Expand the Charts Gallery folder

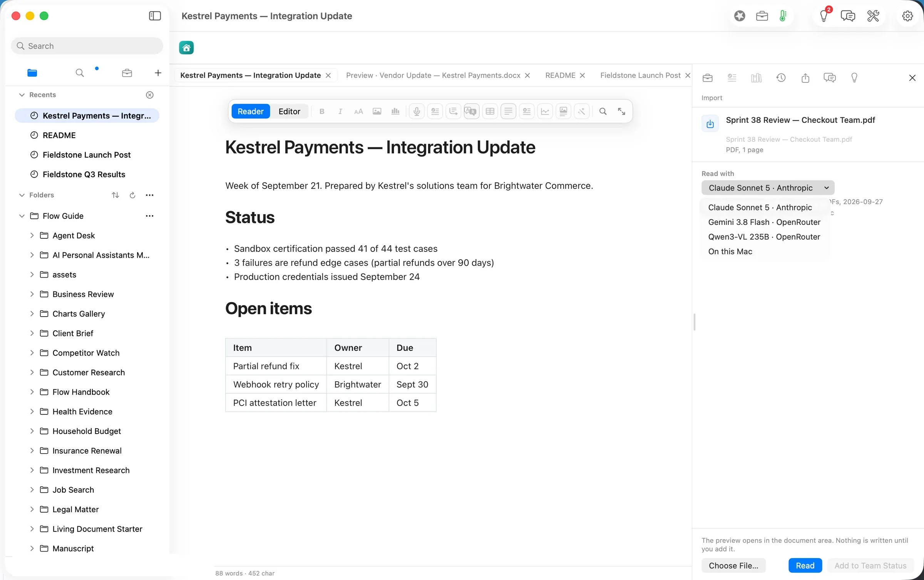[x=32, y=313]
